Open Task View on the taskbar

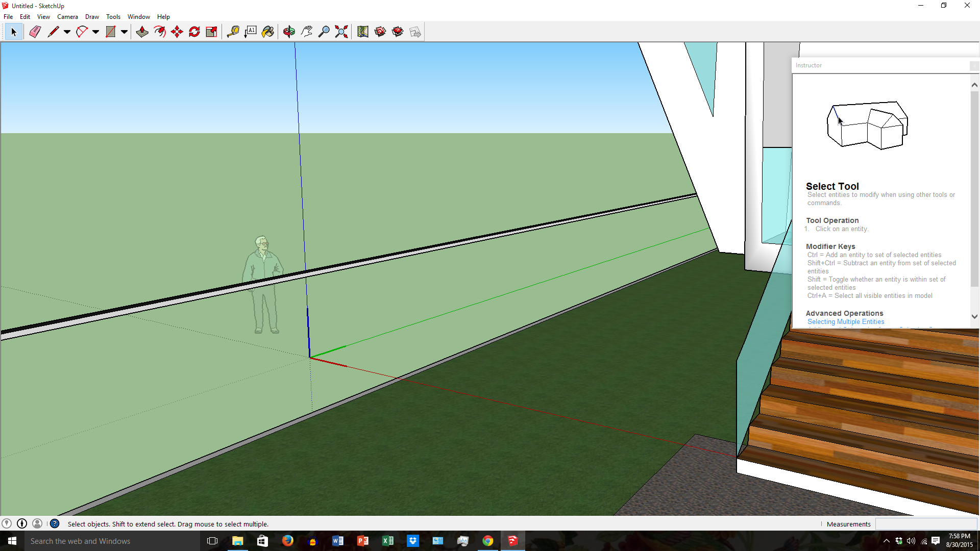tap(212, 541)
